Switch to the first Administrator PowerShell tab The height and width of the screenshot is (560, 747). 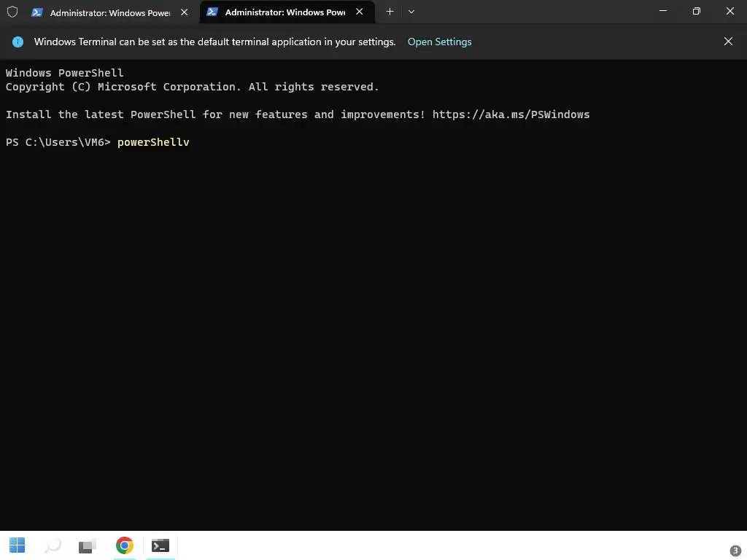pos(110,13)
